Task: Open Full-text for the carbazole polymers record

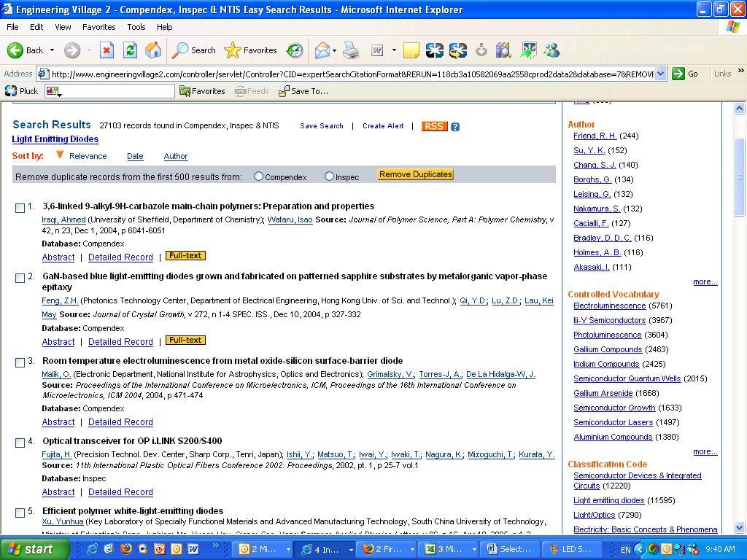Action: click(185, 256)
